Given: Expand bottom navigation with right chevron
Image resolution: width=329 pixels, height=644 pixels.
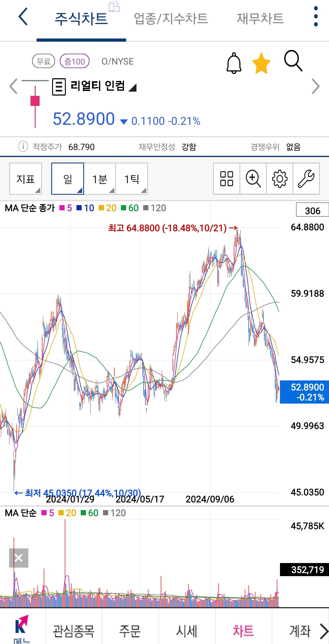Looking at the screenshot, I should coord(324,631).
